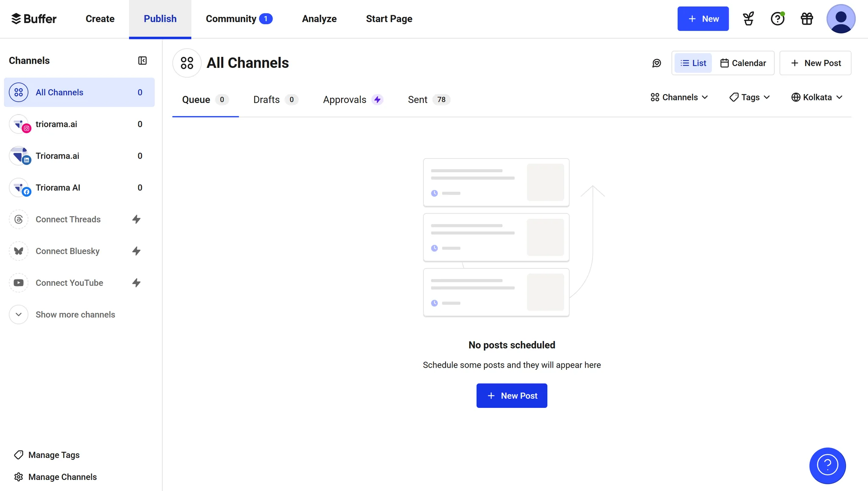Viewport: 868px width, 491px height.
Task: Click the Community notification badge
Action: point(266,19)
